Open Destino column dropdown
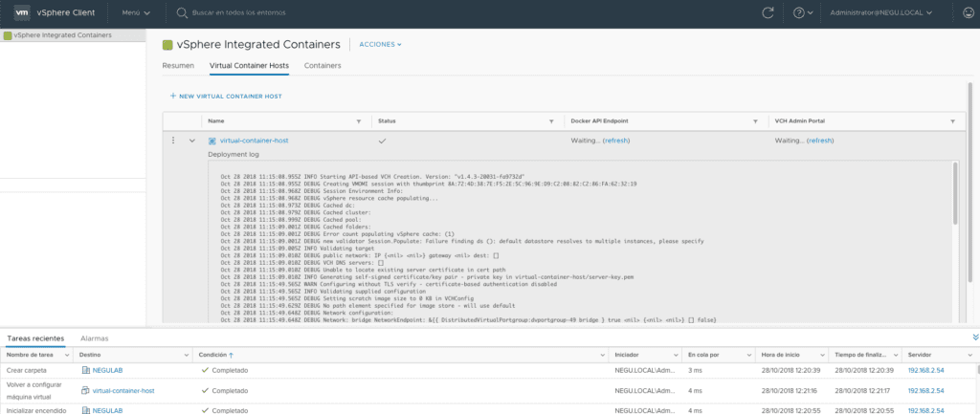This screenshot has width=980, height=414. click(187, 355)
